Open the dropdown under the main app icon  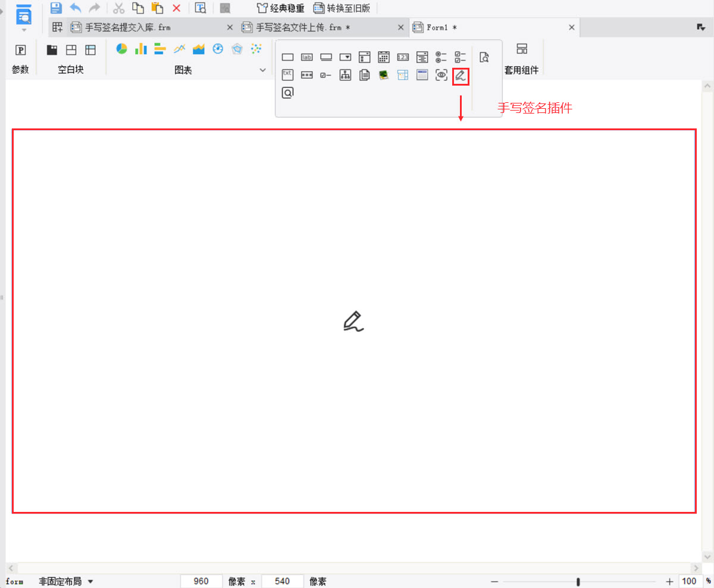(x=24, y=30)
